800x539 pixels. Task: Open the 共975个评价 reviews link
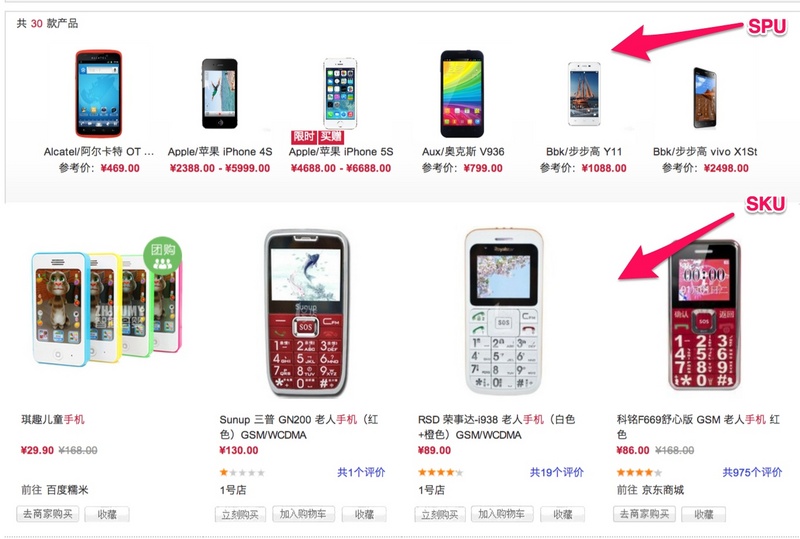pos(752,472)
